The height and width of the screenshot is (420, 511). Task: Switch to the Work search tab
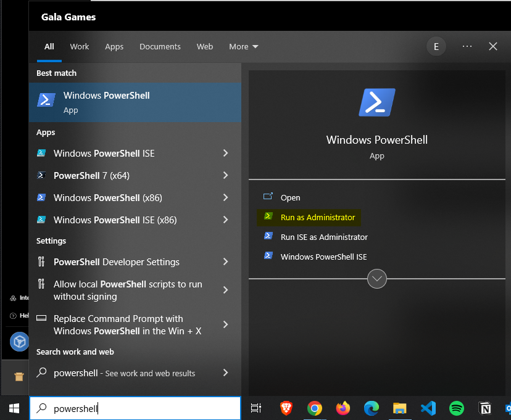[79, 46]
